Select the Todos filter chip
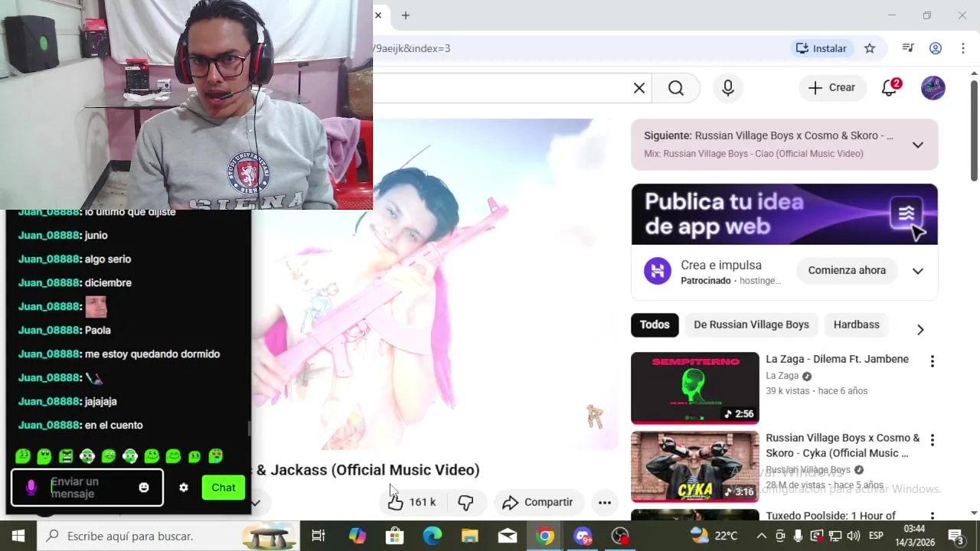Screen dimensions: 980x551 click(655, 324)
